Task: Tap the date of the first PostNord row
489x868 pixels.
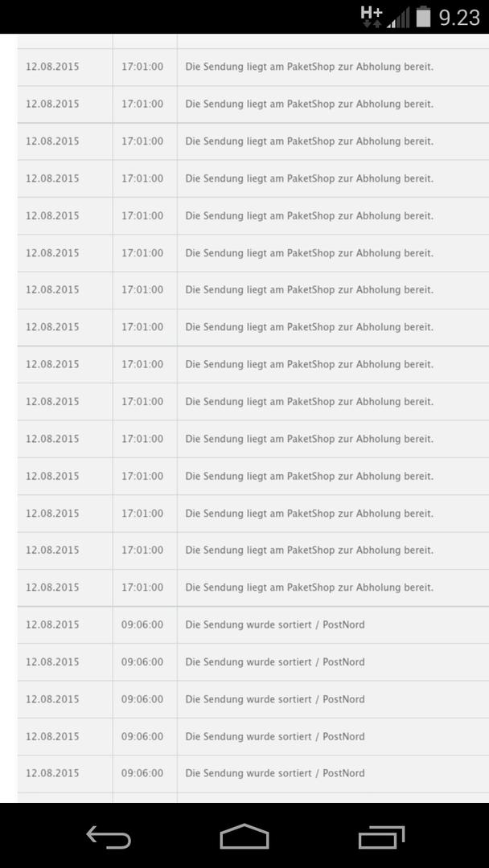Action: click(52, 624)
